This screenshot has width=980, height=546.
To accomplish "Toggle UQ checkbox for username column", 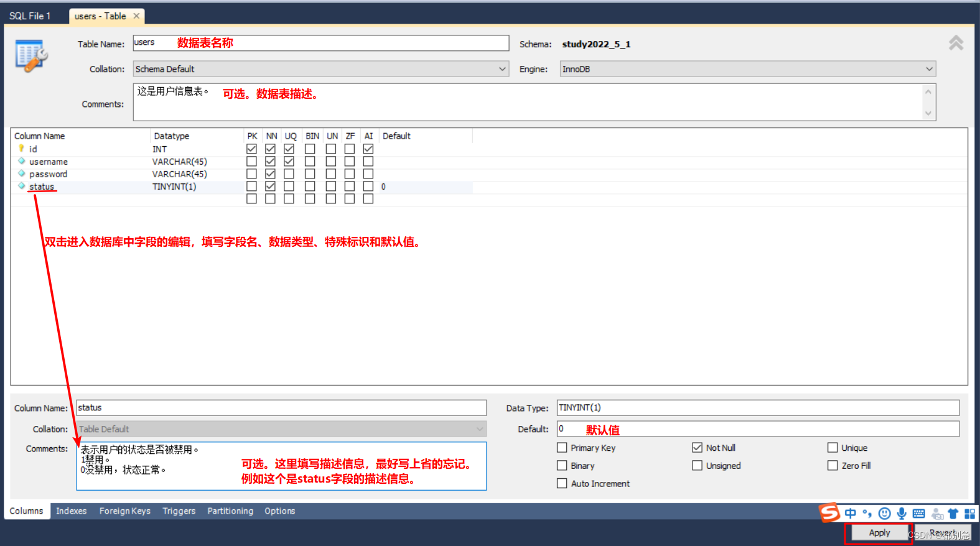I will 289,161.
